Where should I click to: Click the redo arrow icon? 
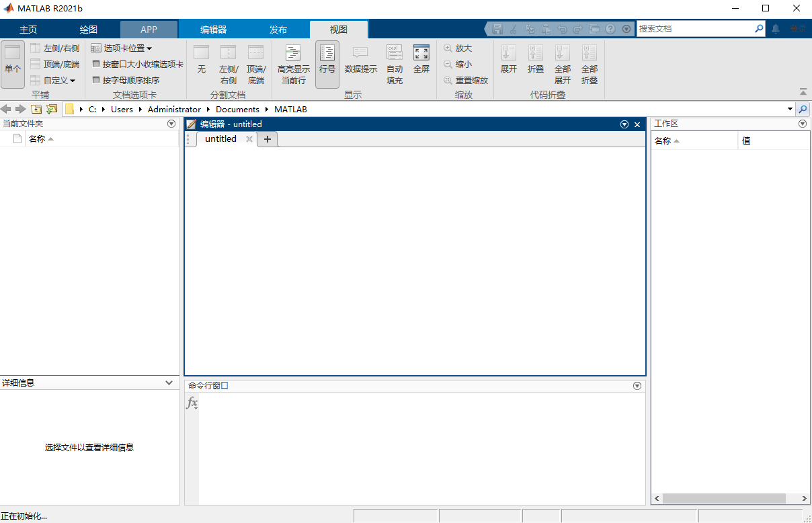click(x=578, y=29)
